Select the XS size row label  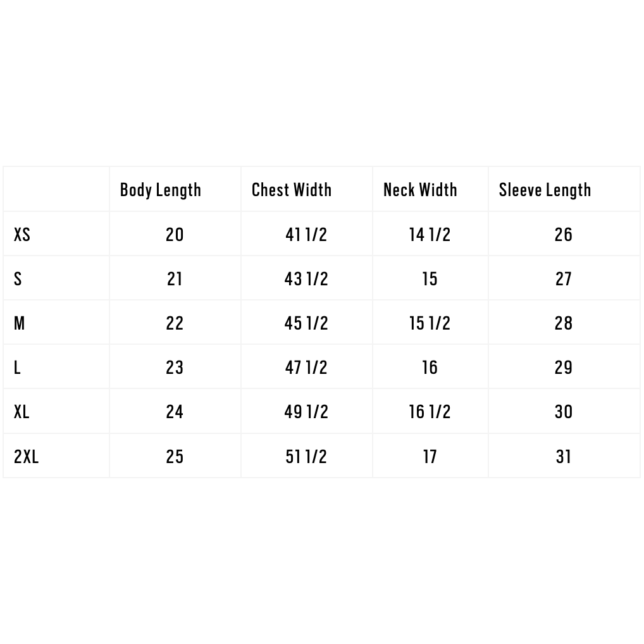coord(22,235)
